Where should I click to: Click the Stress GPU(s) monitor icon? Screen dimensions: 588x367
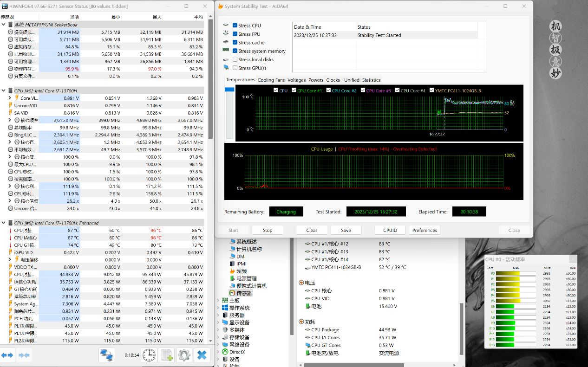(226, 67)
